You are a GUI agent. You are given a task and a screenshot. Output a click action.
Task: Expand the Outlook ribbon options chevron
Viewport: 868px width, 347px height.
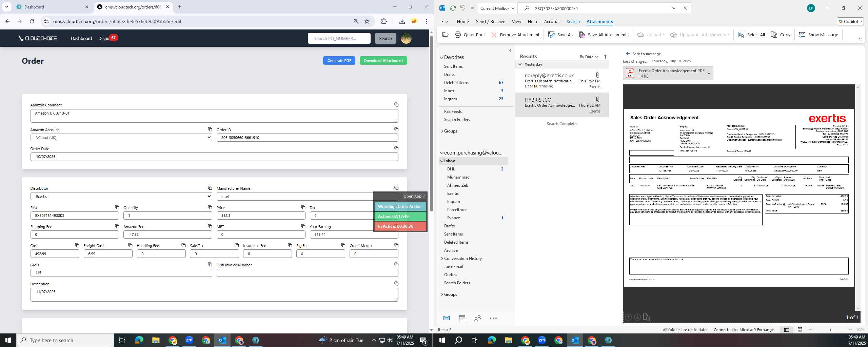coord(860,38)
